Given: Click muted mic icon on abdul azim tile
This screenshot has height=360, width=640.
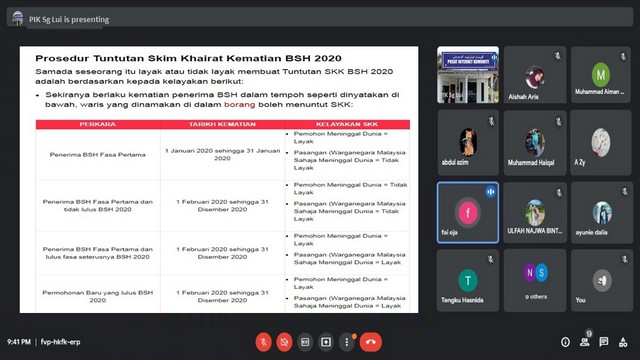Looking at the screenshot, I should tap(491, 121).
